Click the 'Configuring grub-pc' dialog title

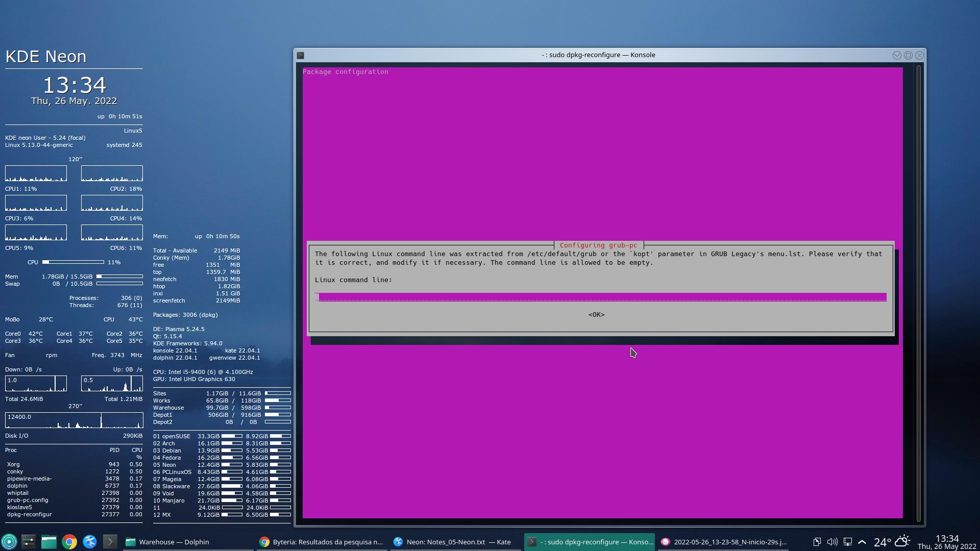point(598,245)
